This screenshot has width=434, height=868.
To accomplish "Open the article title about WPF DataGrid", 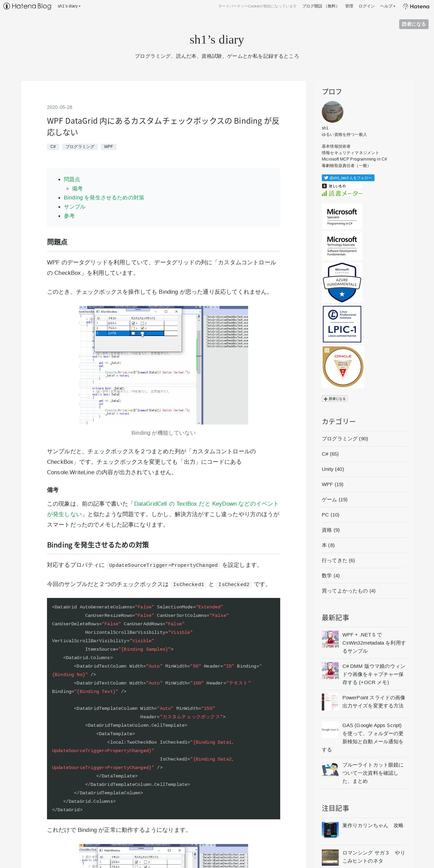I will click(x=163, y=126).
